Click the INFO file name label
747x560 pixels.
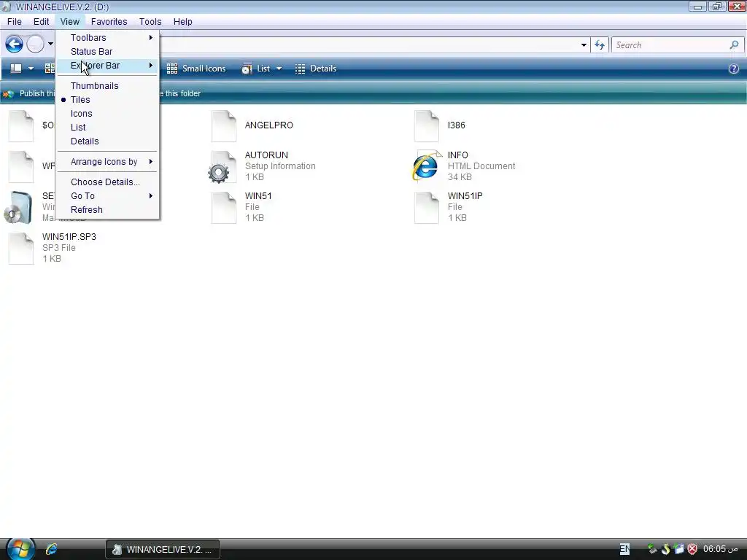[458, 155]
